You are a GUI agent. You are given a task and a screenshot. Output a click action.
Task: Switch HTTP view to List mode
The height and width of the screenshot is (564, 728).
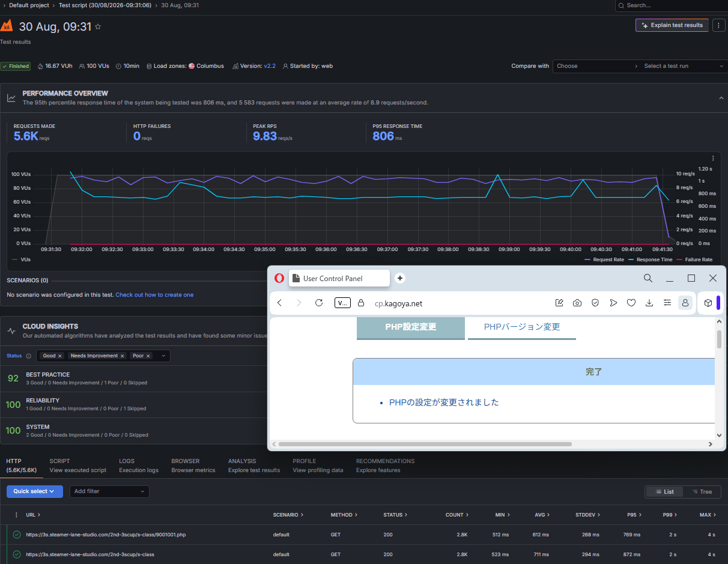pos(664,492)
